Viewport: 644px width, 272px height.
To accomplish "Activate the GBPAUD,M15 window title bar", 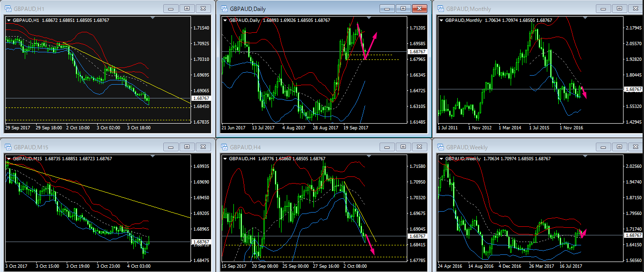I will click(x=95, y=147).
